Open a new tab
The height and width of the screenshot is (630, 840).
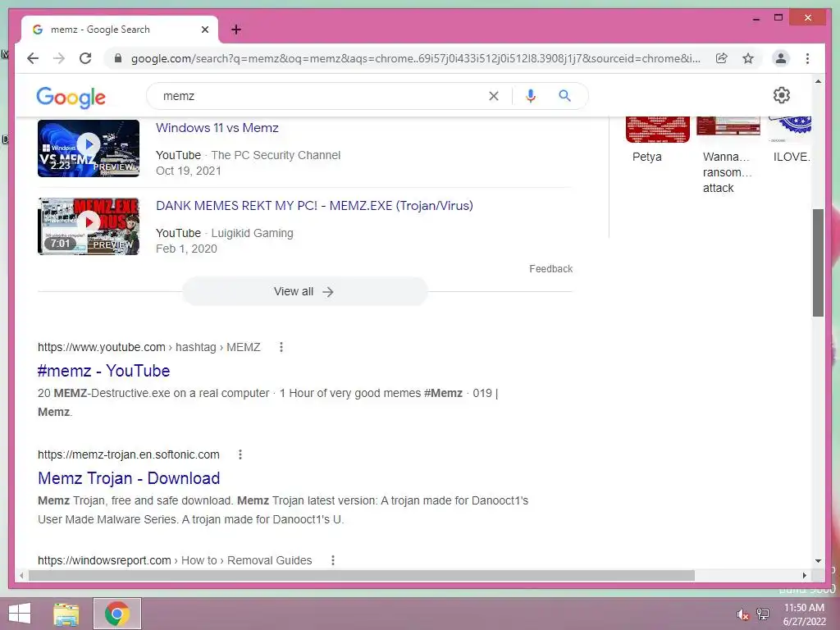[236, 30]
